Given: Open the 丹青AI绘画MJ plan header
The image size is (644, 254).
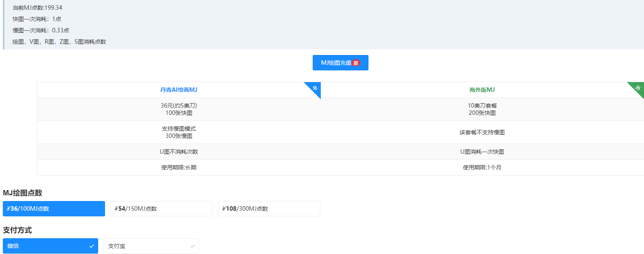Looking at the screenshot, I should coord(179,90).
